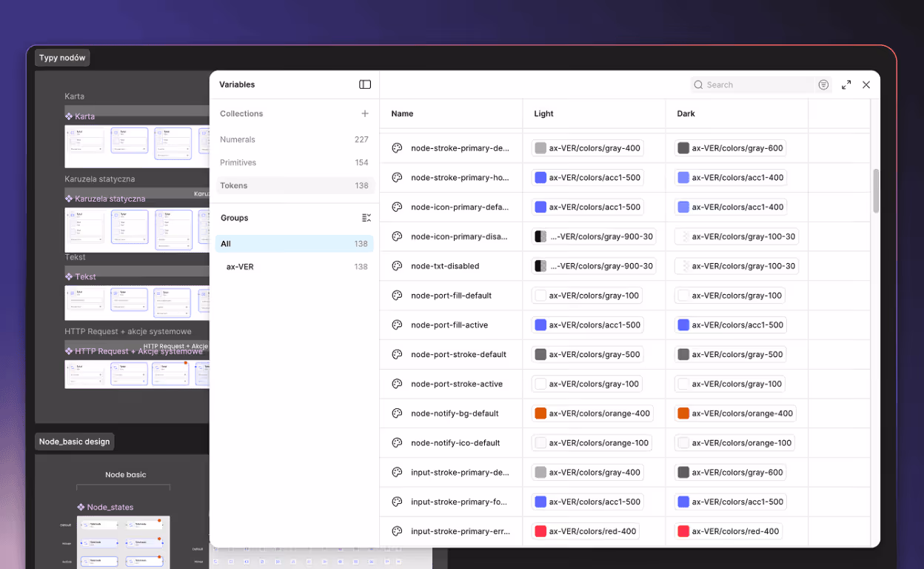
Task: Click the Tekst component label on canvas
Action: [86, 276]
